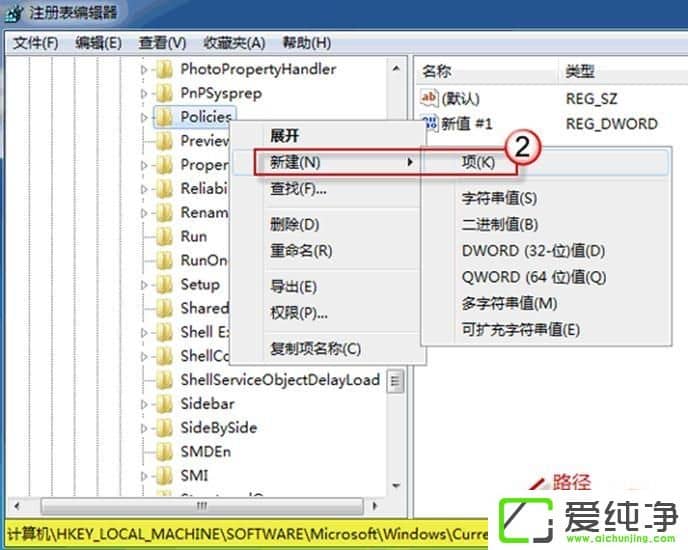Open the 文件(F) menu
The width and height of the screenshot is (688, 550).
35,43
